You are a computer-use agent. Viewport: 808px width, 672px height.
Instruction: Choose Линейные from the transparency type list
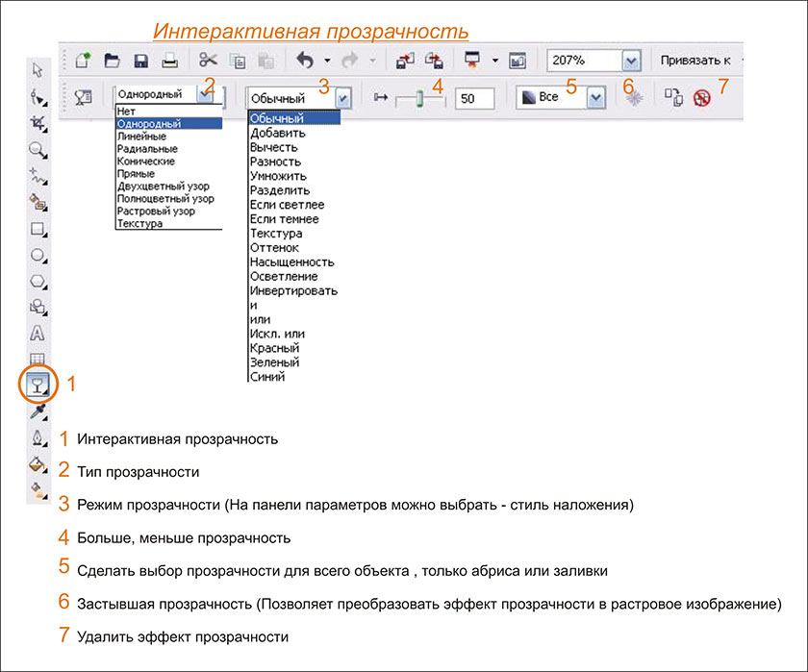(x=140, y=137)
